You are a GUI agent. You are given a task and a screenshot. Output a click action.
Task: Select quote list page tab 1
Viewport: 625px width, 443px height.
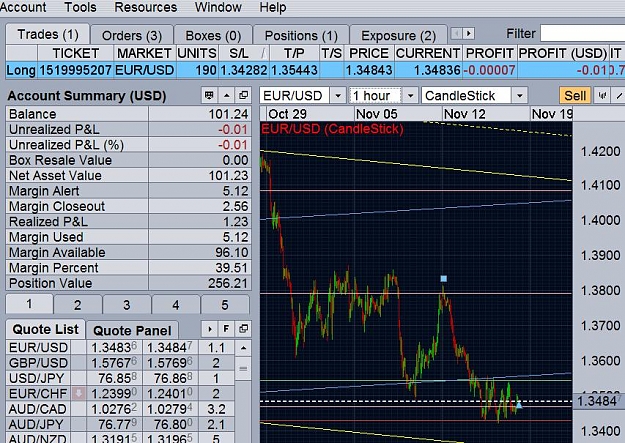coord(29,304)
